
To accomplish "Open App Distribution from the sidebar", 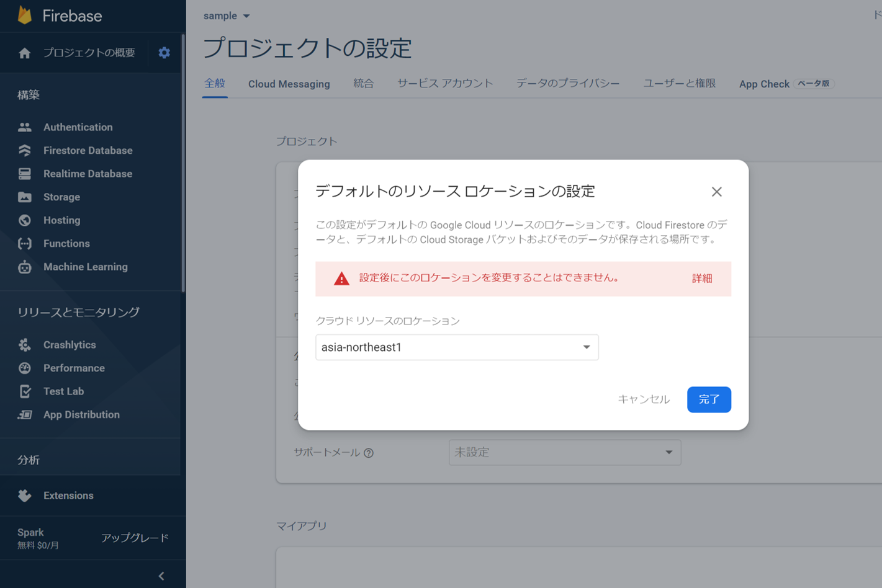I will (81, 414).
